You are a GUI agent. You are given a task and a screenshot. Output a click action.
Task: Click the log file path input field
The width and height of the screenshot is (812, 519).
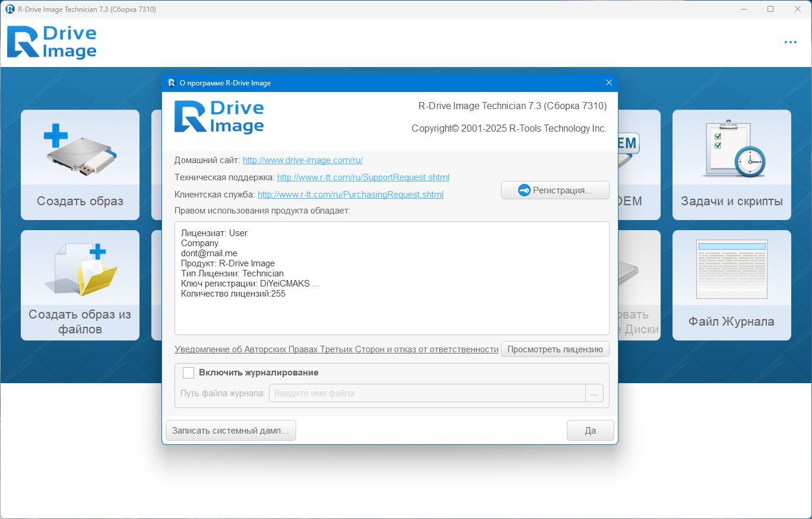coord(427,393)
